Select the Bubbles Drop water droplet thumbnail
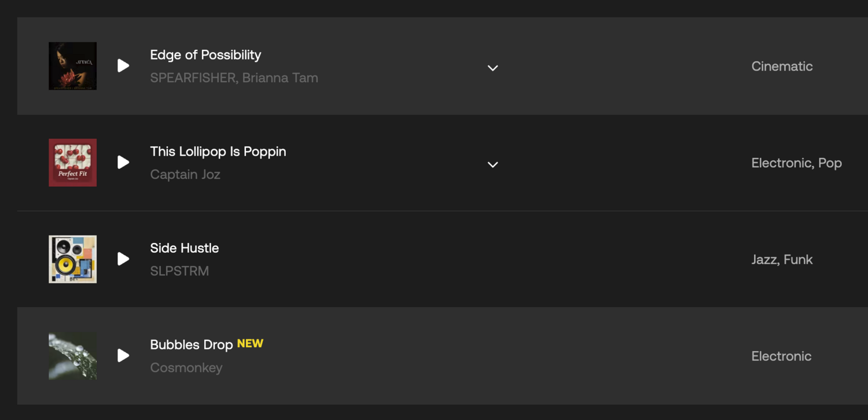Image resolution: width=868 pixels, height=420 pixels. [x=72, y=356]
